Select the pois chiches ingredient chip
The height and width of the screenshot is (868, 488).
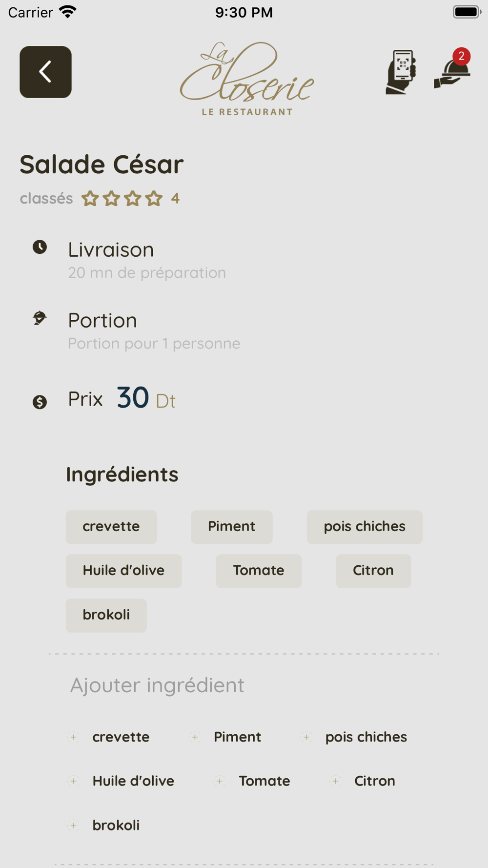coord(365,527)
